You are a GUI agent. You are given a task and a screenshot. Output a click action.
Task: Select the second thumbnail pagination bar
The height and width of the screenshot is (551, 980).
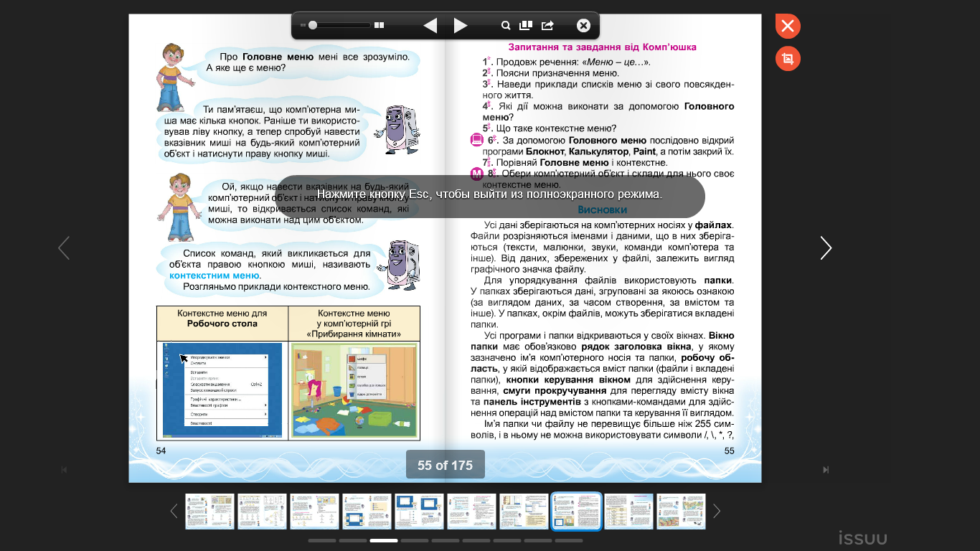click(353, 540)
